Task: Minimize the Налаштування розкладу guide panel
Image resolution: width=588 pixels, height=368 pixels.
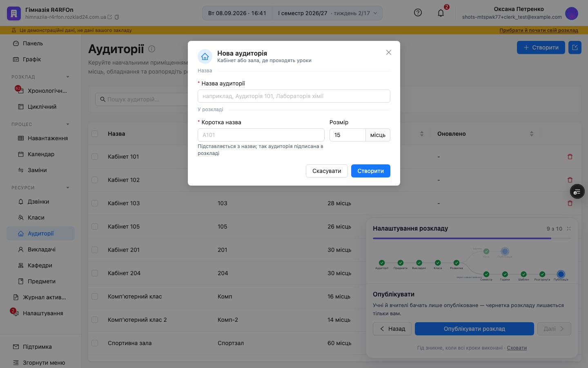Action: pyautogui.click(x=569, y=229)
